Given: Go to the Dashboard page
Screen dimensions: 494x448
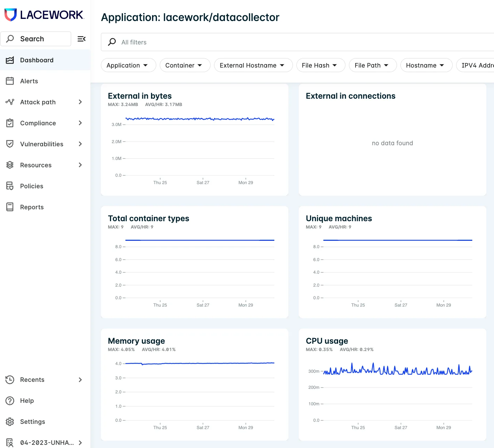Looking at the screenshot, I should (x=45, y=60).
